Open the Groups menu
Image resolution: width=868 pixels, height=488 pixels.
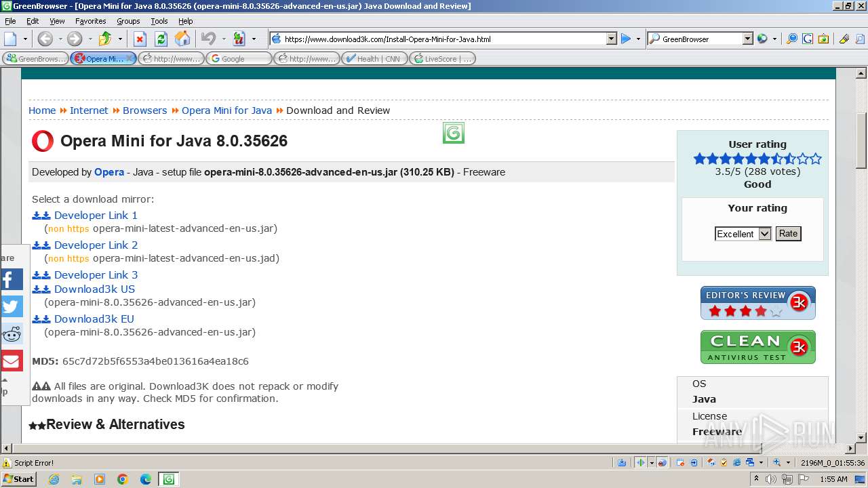pyautogui.click(x=128, y=21)
